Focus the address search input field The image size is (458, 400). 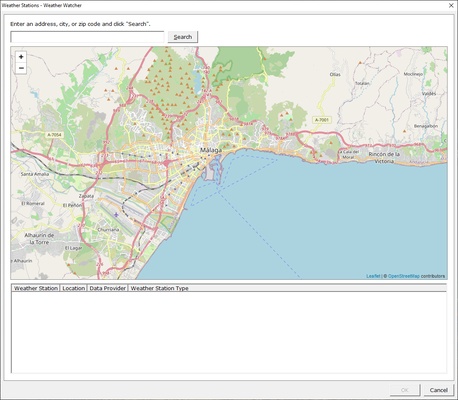[x=87, y=37]
